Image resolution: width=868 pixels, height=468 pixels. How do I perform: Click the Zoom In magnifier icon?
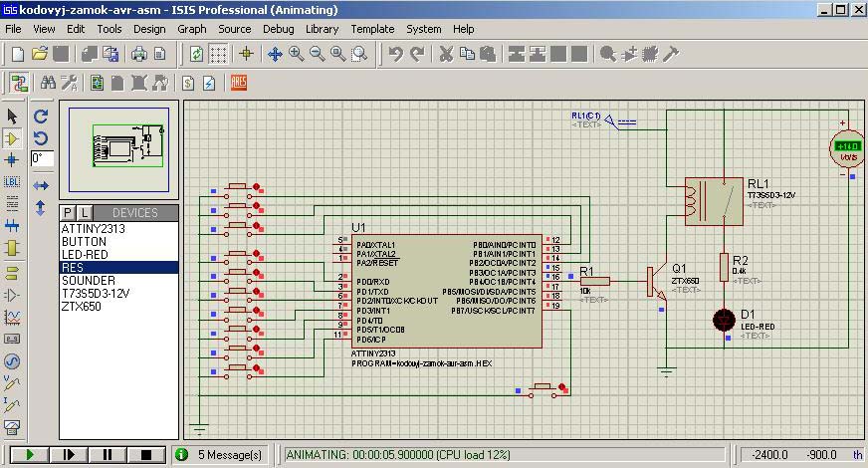tap(297, 55)
